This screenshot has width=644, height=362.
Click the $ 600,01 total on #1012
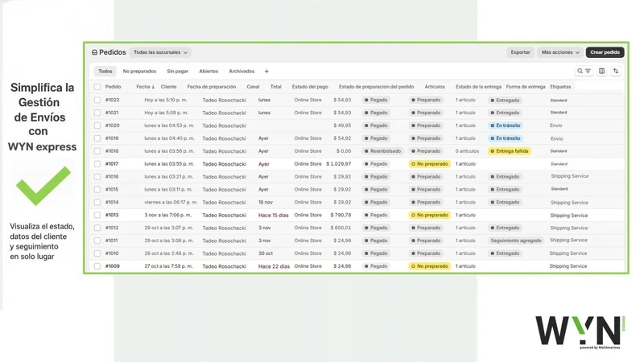pos(341,228)
